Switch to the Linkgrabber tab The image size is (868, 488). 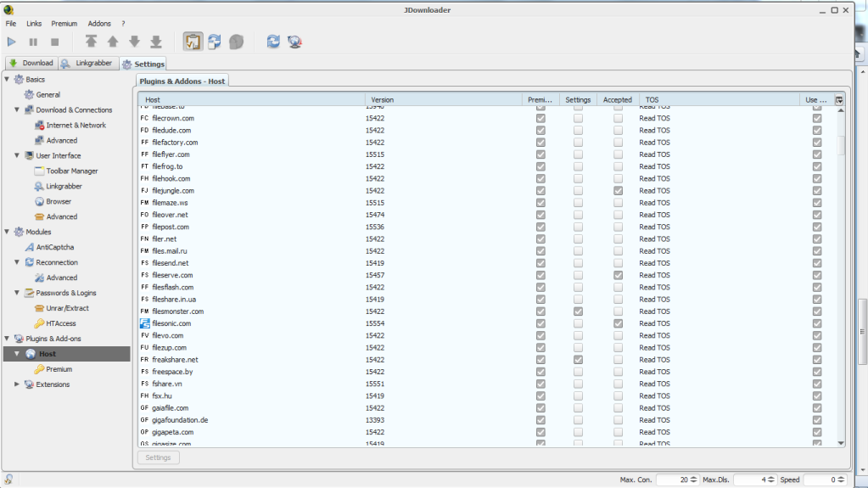pyautogui.click(x=87, y=63)
